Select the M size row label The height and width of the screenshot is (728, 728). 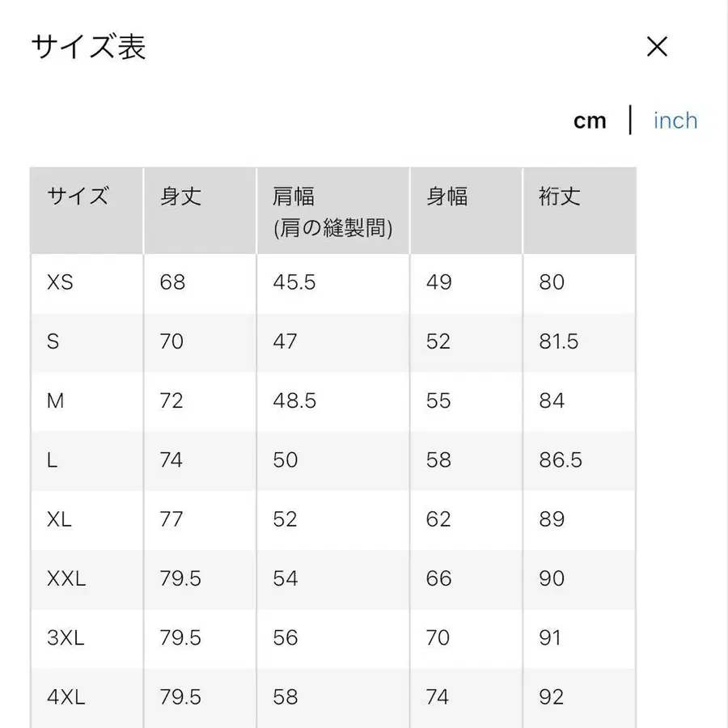point(55,401)
